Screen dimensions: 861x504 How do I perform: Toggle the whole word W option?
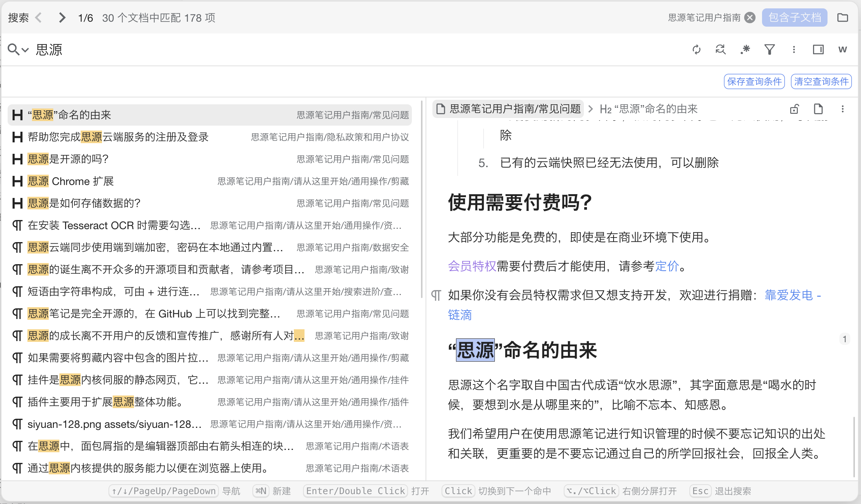pyautogui.click(x=842, y=49)
